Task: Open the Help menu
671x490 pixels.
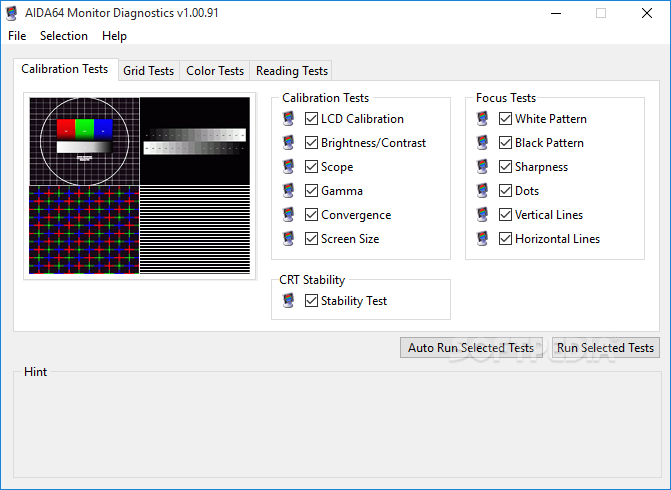Action: click(x=114, y=36)
